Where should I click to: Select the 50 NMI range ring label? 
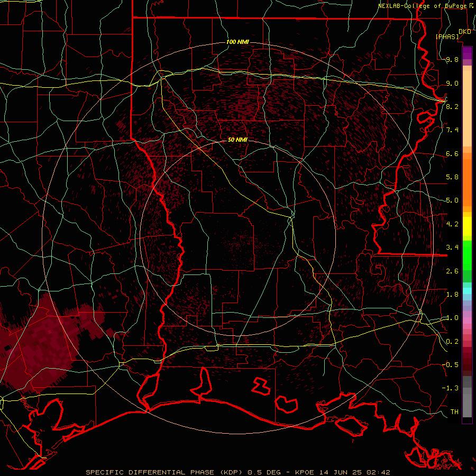coord(237,140)
